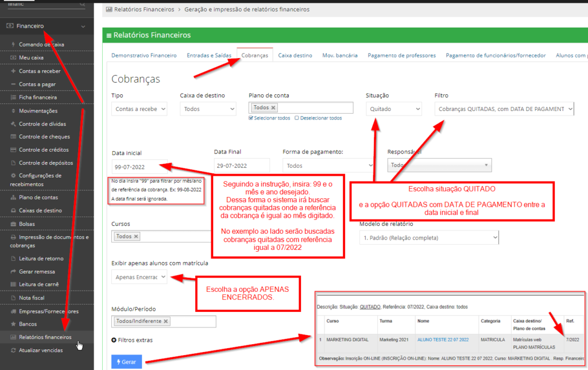
Task: Open the Mov. bancária tab
Action: pyautogui.click(x=339, y=56)
